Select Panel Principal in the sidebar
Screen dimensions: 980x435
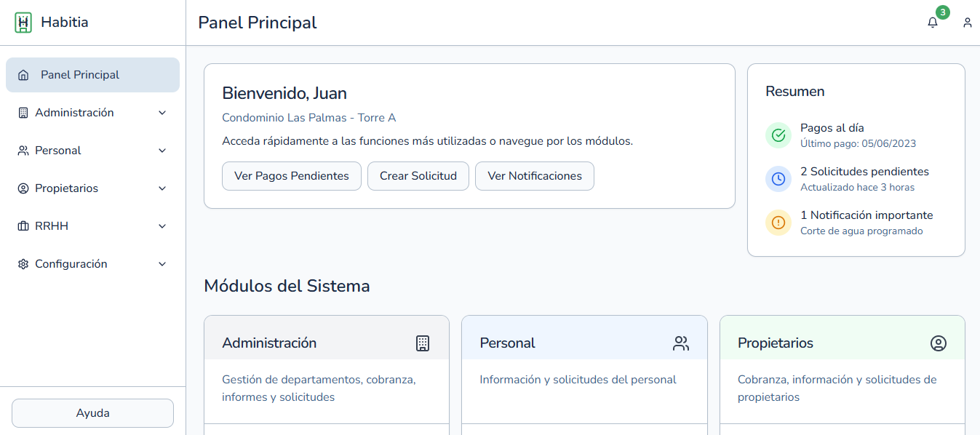click(x=80, y=74)
